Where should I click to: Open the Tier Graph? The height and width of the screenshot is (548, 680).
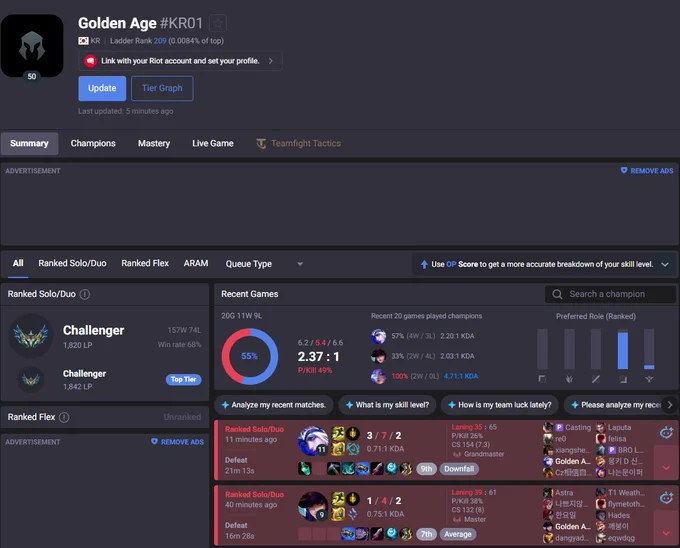162,88
